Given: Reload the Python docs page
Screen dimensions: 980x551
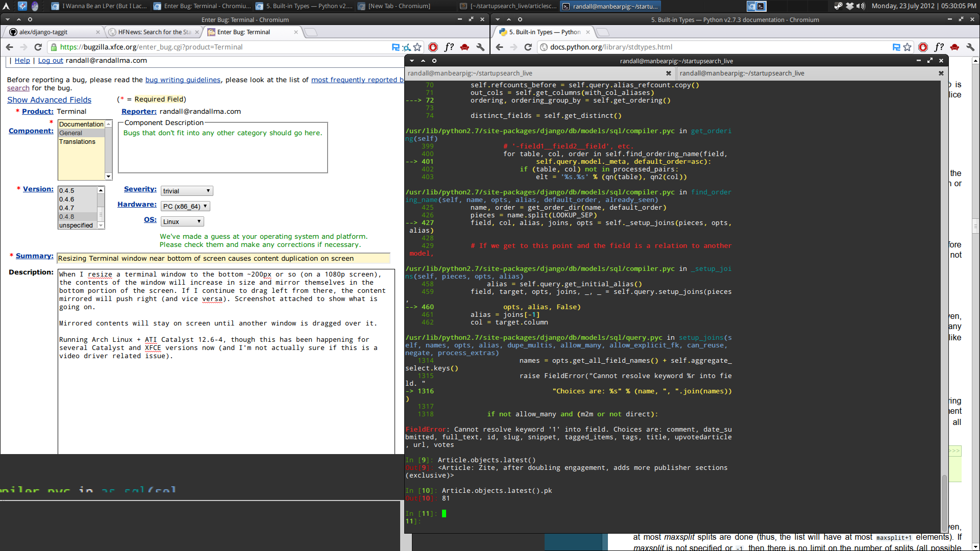Looking at the screenshot, I should [x=528, y=47].
